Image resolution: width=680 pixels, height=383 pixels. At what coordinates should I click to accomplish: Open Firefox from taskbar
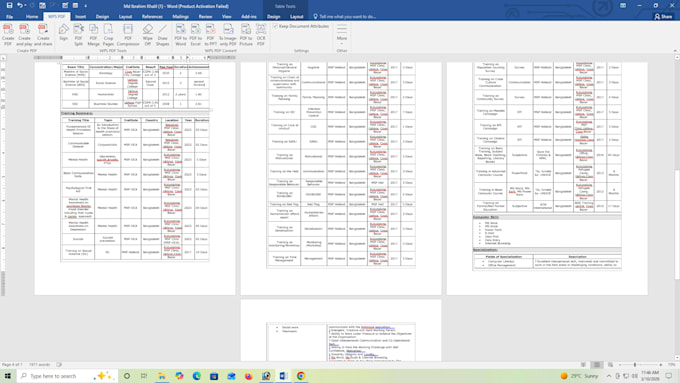(248, 376)
